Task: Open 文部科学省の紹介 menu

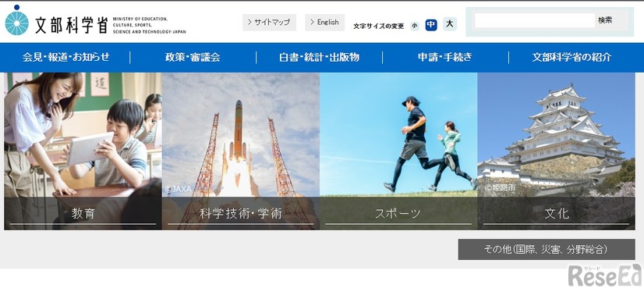Action: click(571, 57)
